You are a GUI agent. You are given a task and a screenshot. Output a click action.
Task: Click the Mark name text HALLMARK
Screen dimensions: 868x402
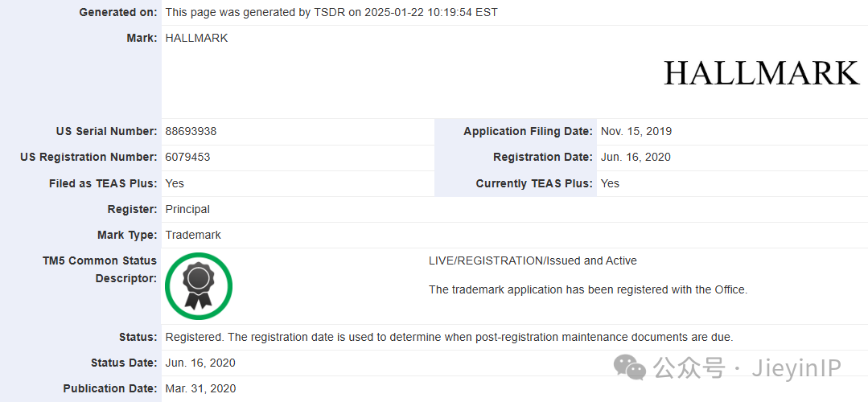[196, 38]
